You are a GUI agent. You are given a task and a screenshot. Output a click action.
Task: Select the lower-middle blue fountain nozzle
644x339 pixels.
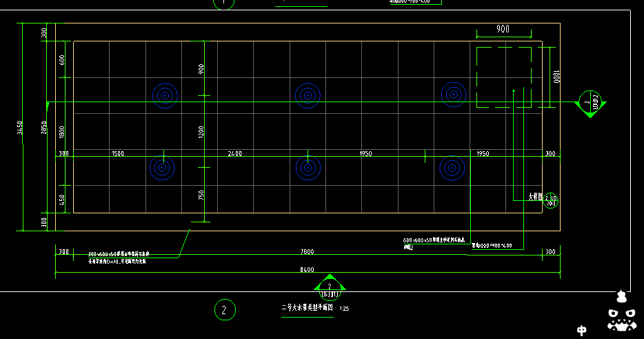(x=308, y=168)
